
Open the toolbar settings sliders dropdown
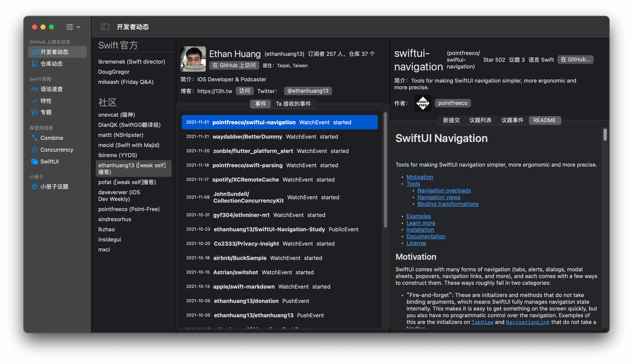73,27
